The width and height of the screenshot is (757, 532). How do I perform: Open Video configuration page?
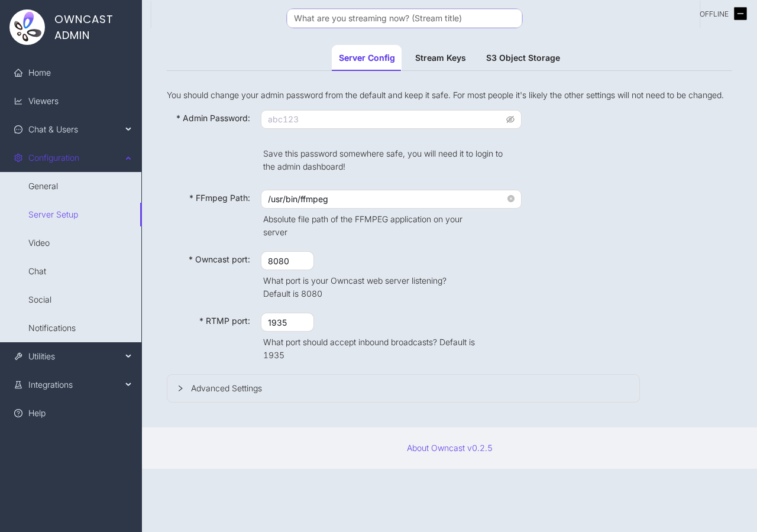click(x=71, y=243)
